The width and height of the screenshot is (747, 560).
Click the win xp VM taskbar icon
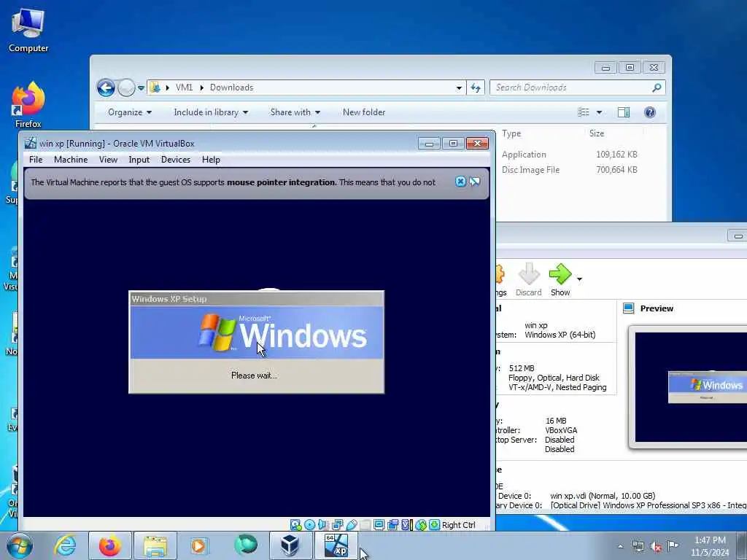336,545
